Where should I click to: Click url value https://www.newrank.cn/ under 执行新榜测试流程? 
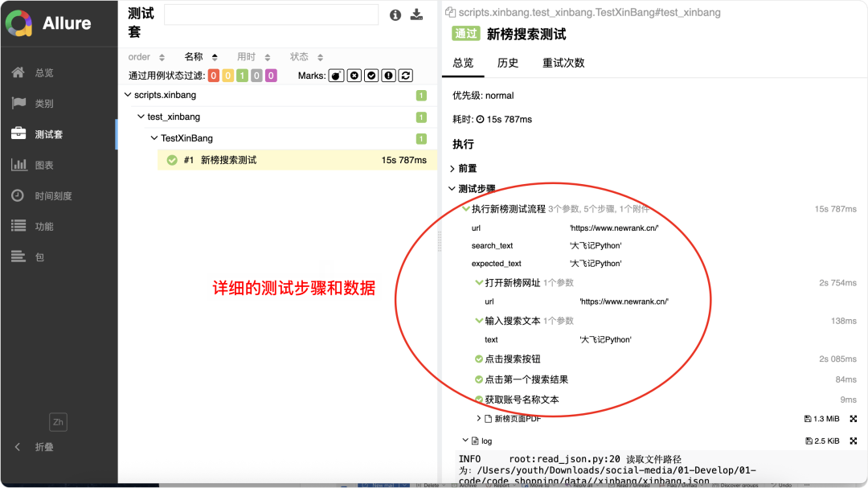[x=614, y=228]
